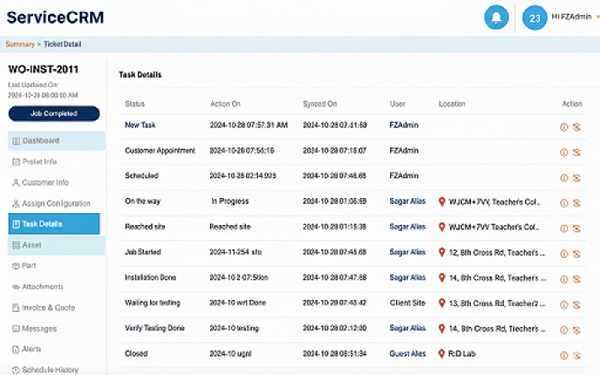Click the info icon in the Closed row
The width and height of the screenshot is (600, 375).
click(564, 355)
